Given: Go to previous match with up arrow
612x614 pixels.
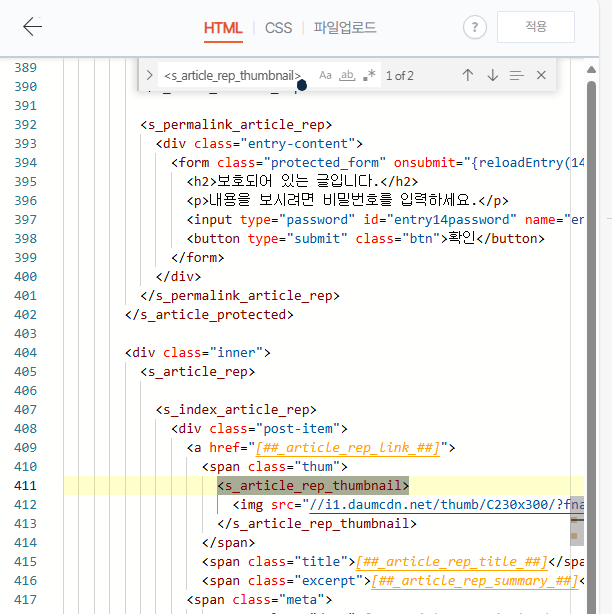Looking at the screenshot, I should [x=468, y=75].
